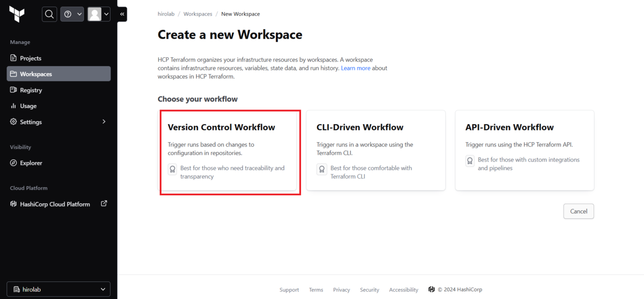The image size is (644, 299).
Task: Open the search icon button
Action: [x=49, y=14]
